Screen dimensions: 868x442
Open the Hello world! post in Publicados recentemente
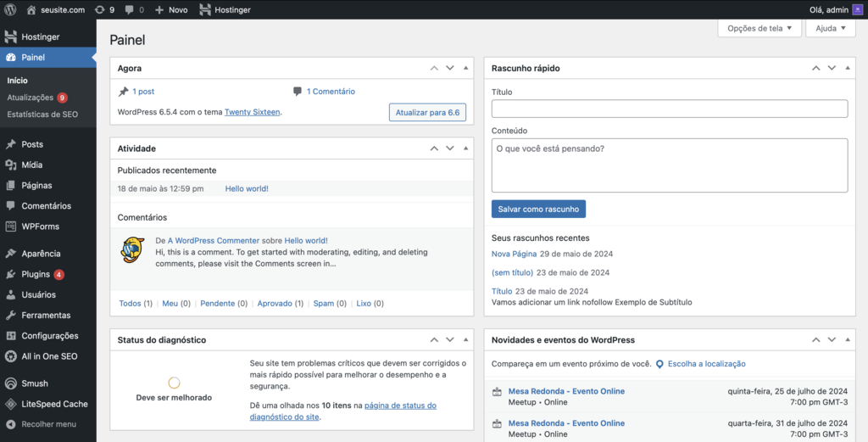pyautogui.click(x=247, y=189)
